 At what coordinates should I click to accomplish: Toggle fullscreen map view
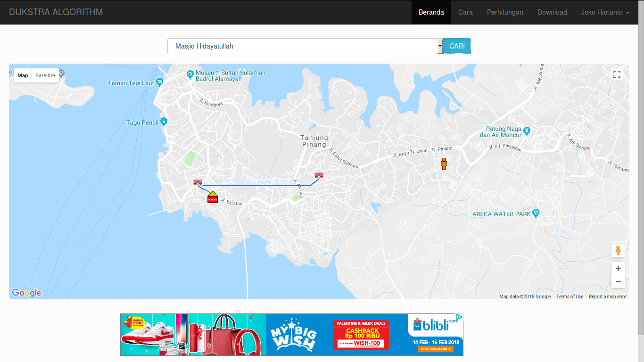click(617, 74)
